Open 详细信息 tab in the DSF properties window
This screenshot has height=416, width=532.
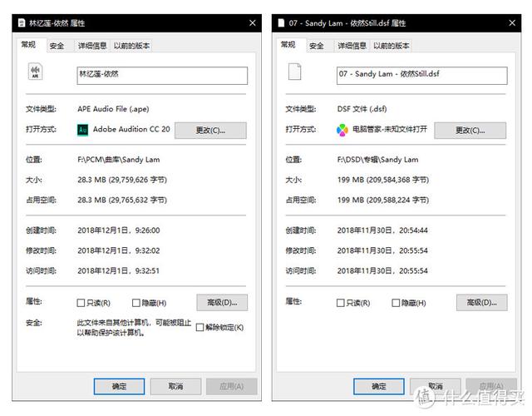(352, 46)
